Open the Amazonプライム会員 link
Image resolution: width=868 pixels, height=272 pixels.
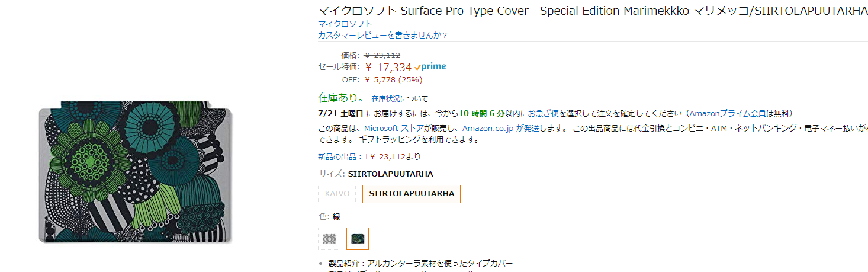(729, 113)
